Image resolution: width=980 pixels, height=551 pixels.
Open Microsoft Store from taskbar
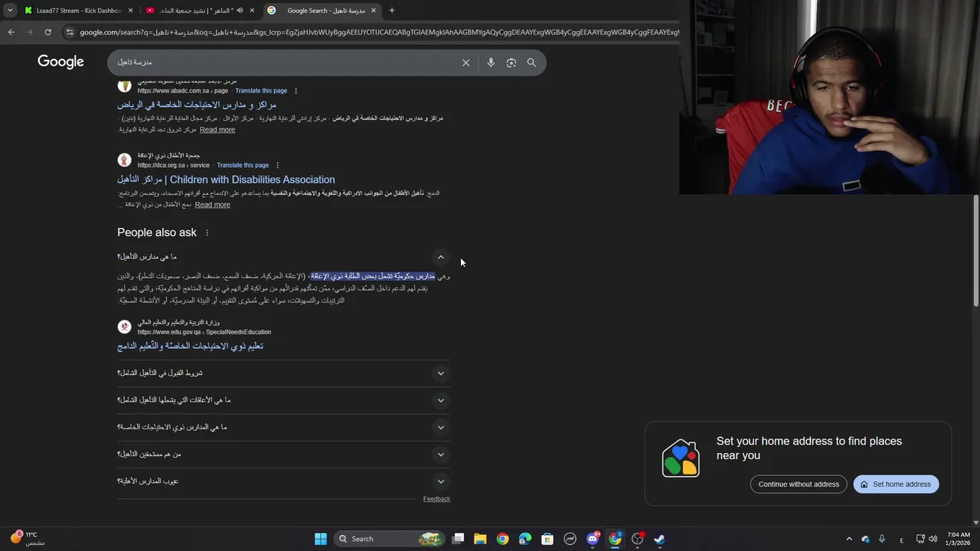[x=547, y=539]
